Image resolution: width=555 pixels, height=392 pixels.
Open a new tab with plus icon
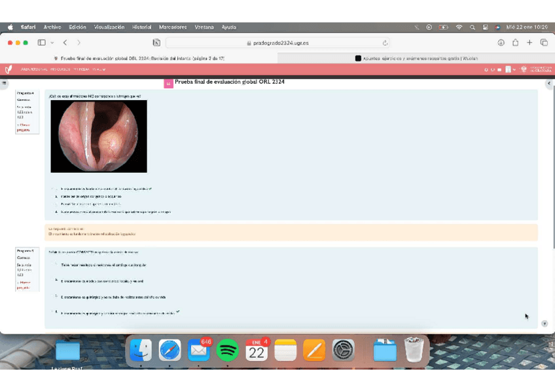pos(529,43)
